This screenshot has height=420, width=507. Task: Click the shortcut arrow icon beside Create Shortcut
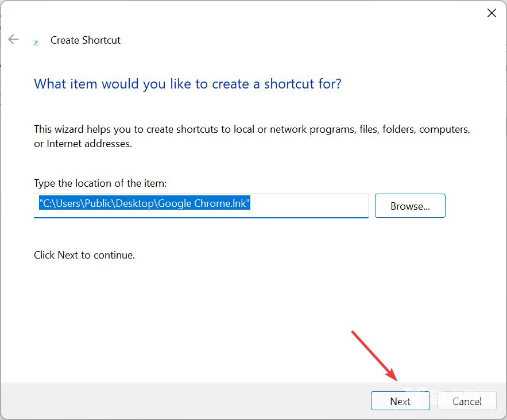[x=36, y=43]
